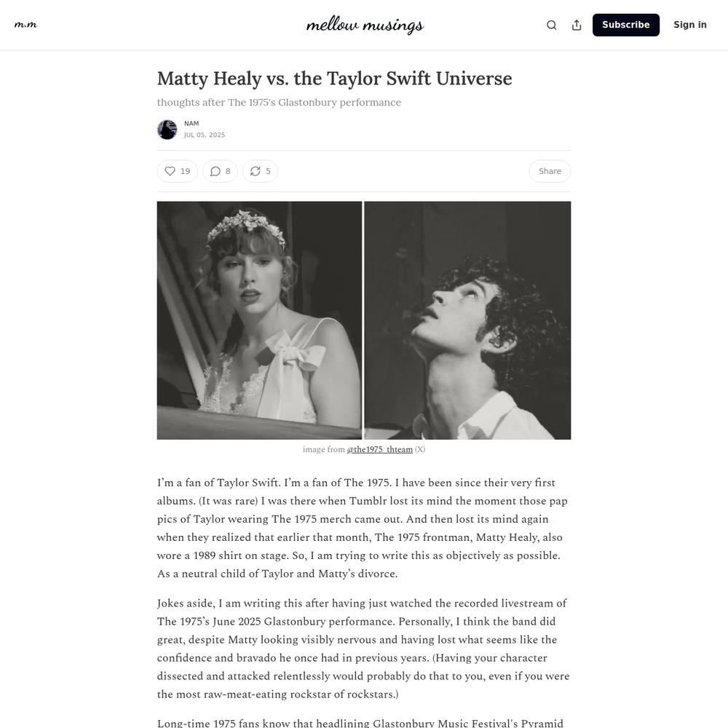This screenshot has width=728, height=728.
Task: Open the search magnifier icon
Action: point(551,25)
